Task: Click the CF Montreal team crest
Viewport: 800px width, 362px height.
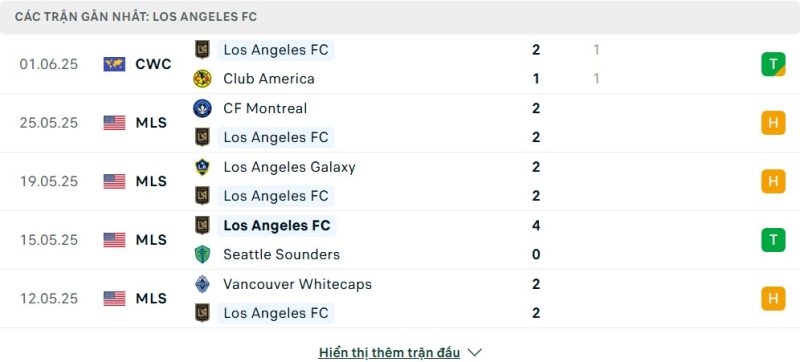Action: click(203, 108)
